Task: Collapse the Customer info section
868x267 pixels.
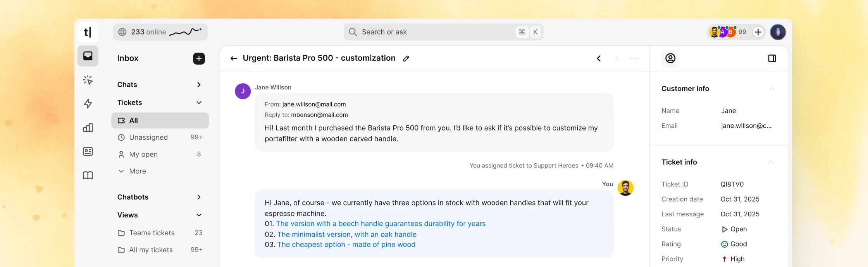Action: tap(772, 89)
